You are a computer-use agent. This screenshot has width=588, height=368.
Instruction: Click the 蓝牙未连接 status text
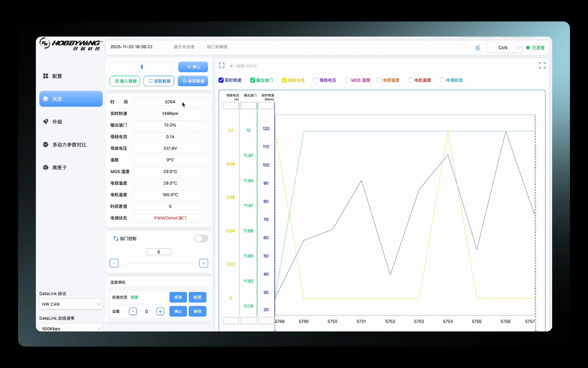[184, 47]
